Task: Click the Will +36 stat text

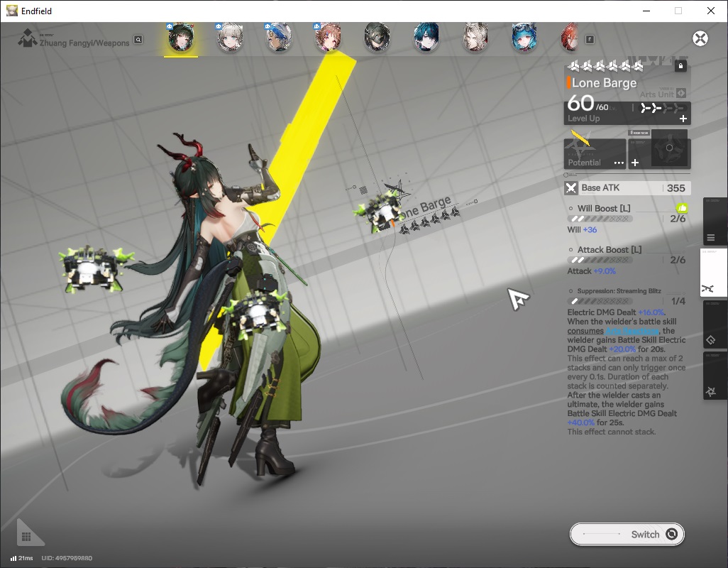Action: pyautogui.click(x=582, y=230)
